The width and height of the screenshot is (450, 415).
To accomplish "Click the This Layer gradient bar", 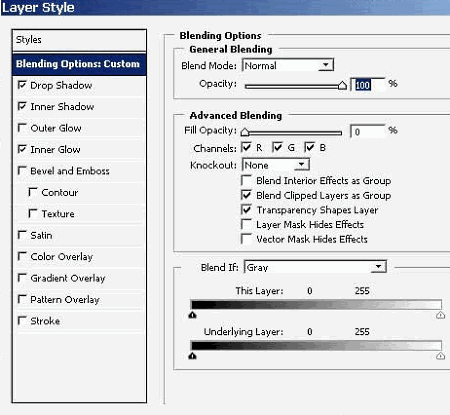I will [316, 305].
